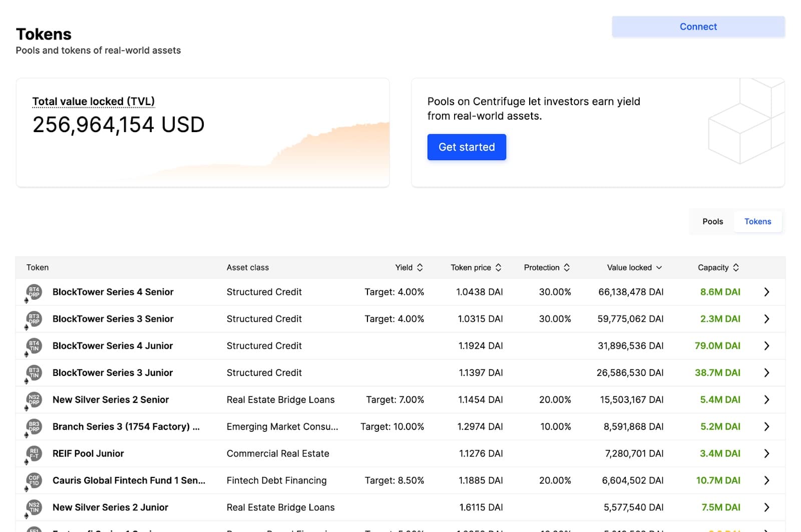Open BlockTower Series 4 Junior token
Viewport: 801px width, 532px height.
coord(113,346)
